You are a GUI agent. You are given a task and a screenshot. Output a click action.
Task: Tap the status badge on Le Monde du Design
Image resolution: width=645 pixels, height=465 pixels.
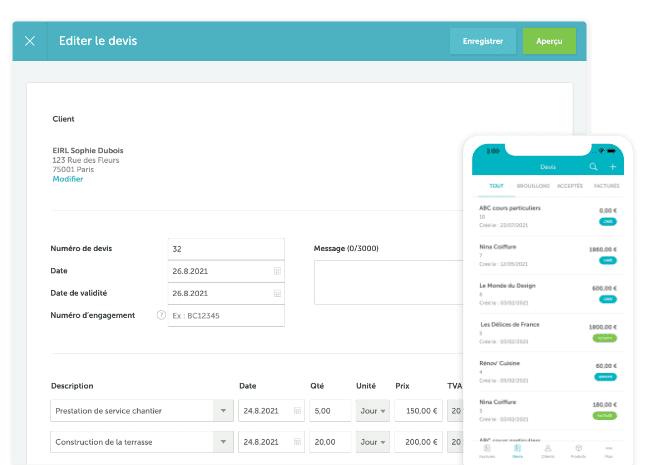tap(608, 299)
